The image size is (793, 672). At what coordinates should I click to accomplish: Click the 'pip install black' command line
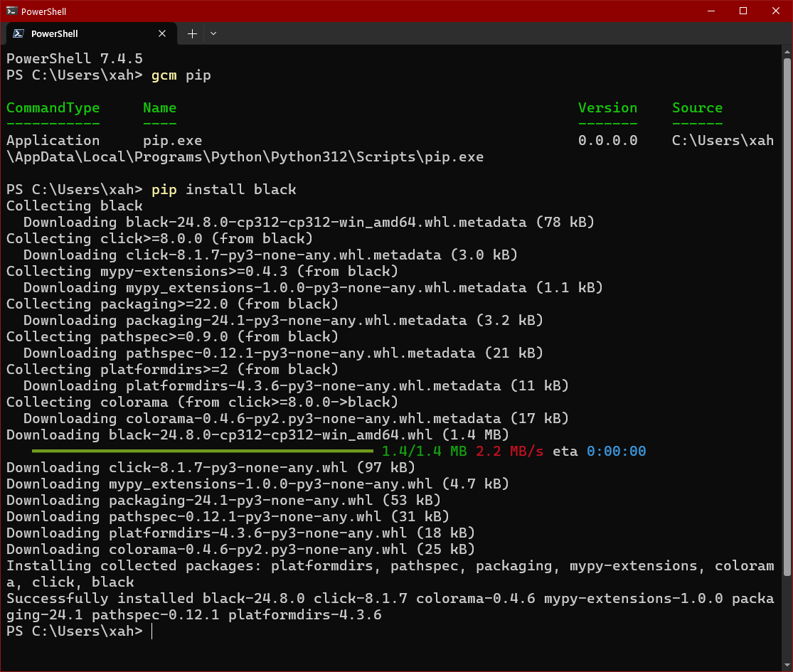(223, 190)
